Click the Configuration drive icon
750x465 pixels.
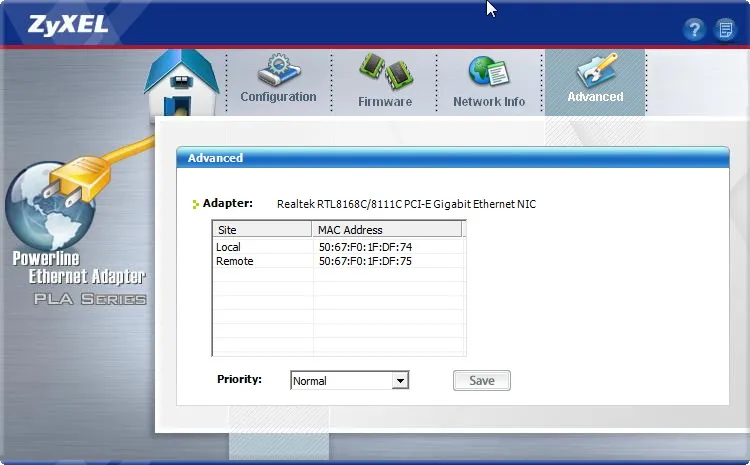point(277,70)
